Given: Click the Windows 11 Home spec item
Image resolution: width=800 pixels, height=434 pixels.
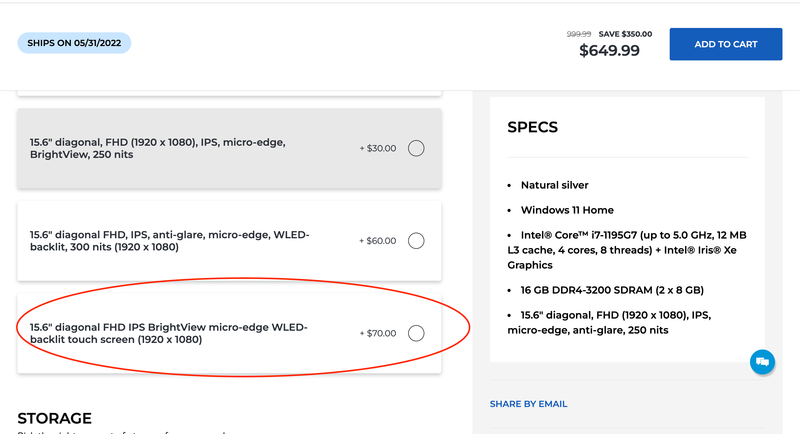Looking at the screenshot, I should pos(567,210).
